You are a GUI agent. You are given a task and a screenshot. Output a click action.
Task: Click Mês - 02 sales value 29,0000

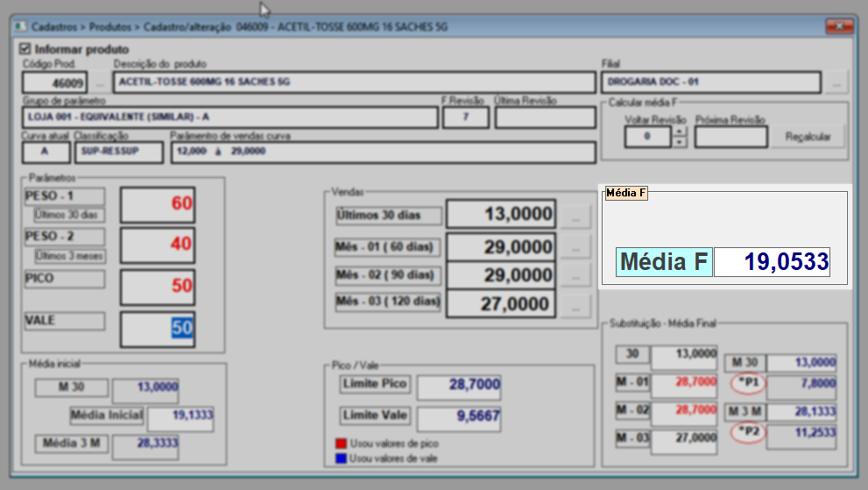point(500,275)
